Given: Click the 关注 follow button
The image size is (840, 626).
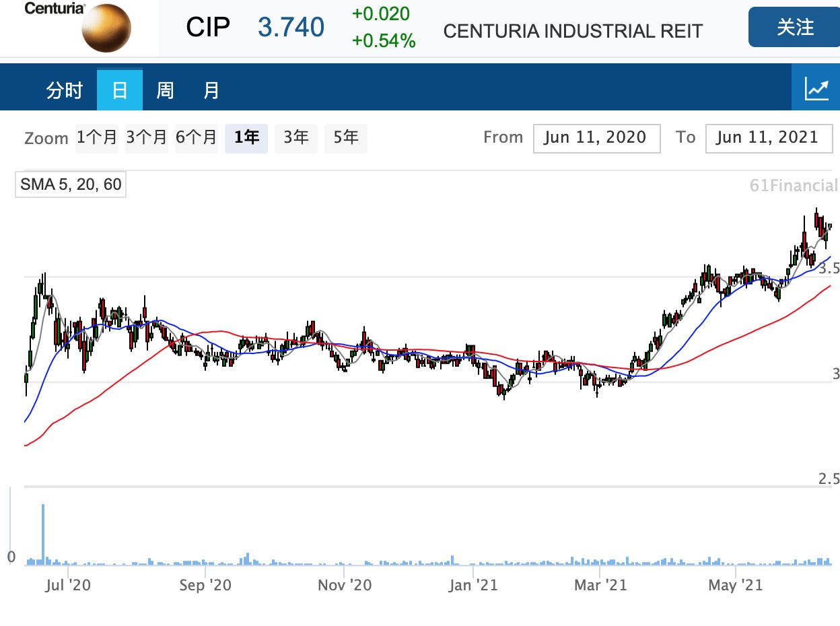Looking at the screenshot, I should click(795, 28).
